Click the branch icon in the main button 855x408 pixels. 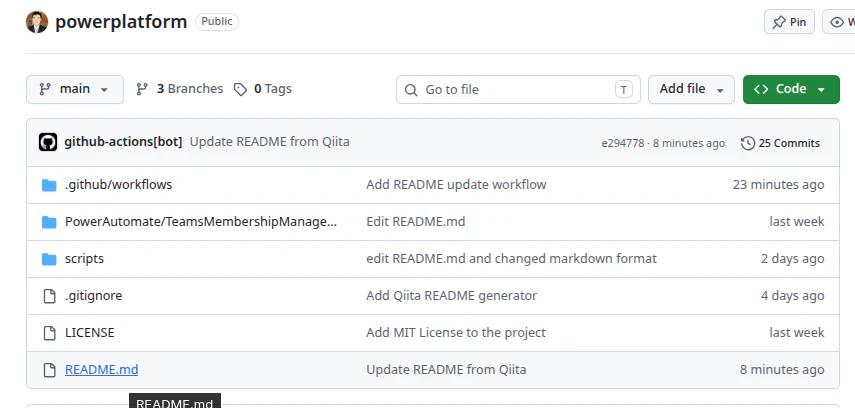click(x=45, y=89)
